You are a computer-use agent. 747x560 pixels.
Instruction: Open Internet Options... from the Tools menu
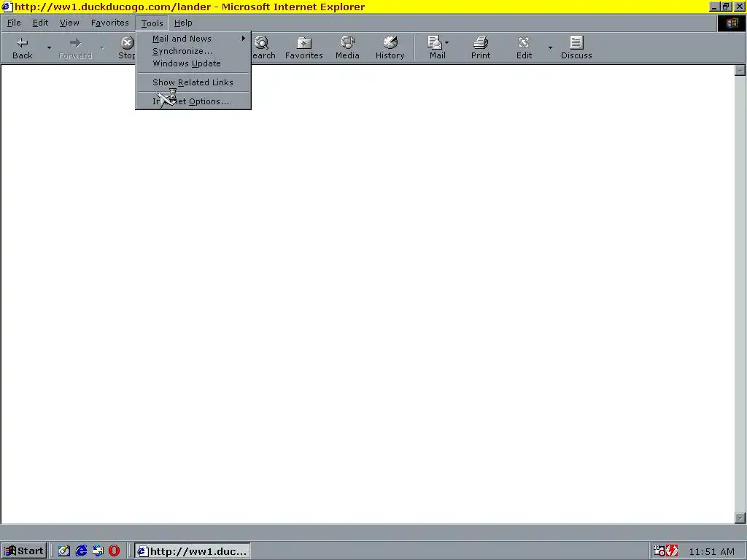pyautogui.click(x=193, y=101)
